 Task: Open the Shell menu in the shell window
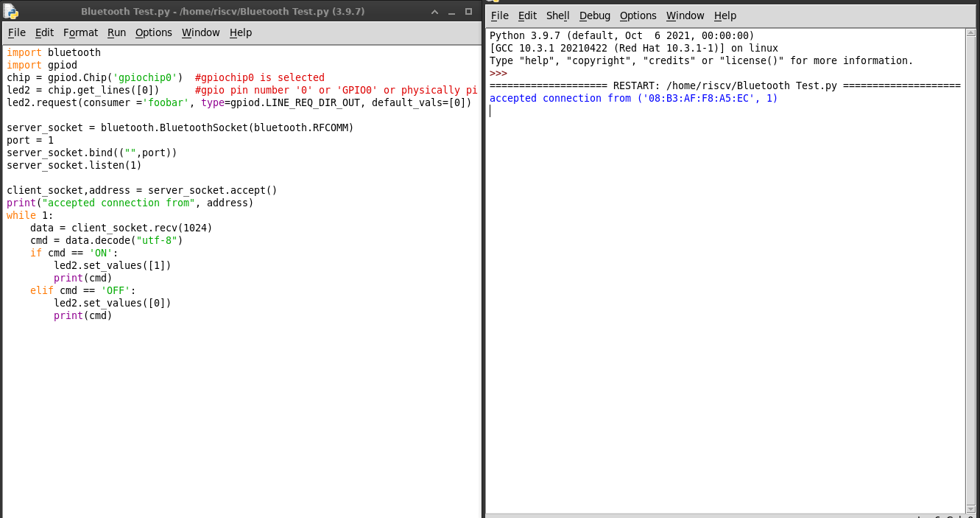[557, 15]
